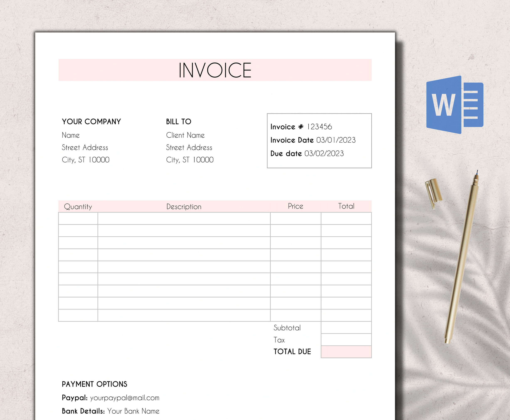Image resolution: width=510 pixels, height=420 pixels.
Task: Click the Tax amount cell
Action: pos(346,340)
